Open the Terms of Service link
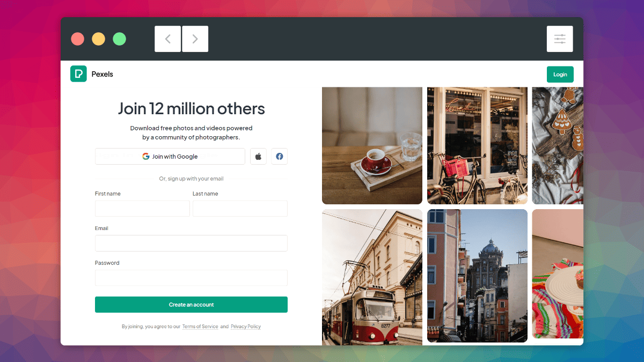The width and height of the screenshot is (644, 362). (x=200, y=327)
